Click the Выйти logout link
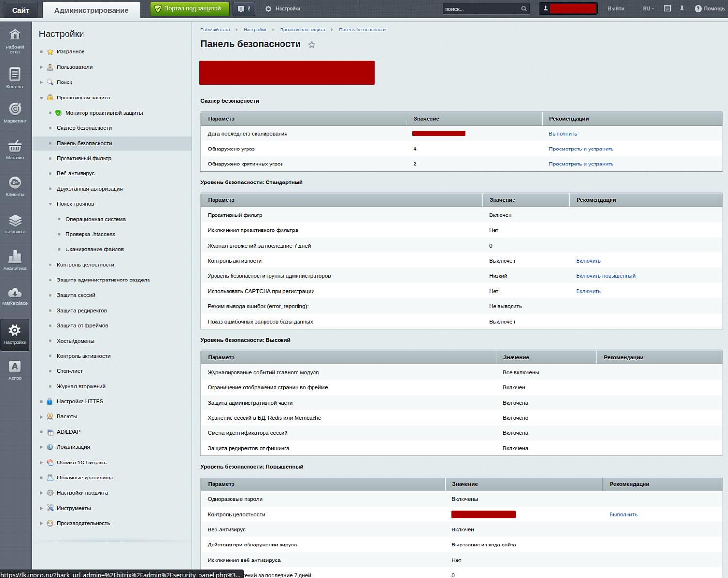The width and height of the screenshot is (728, 578). tap(615, 9)
